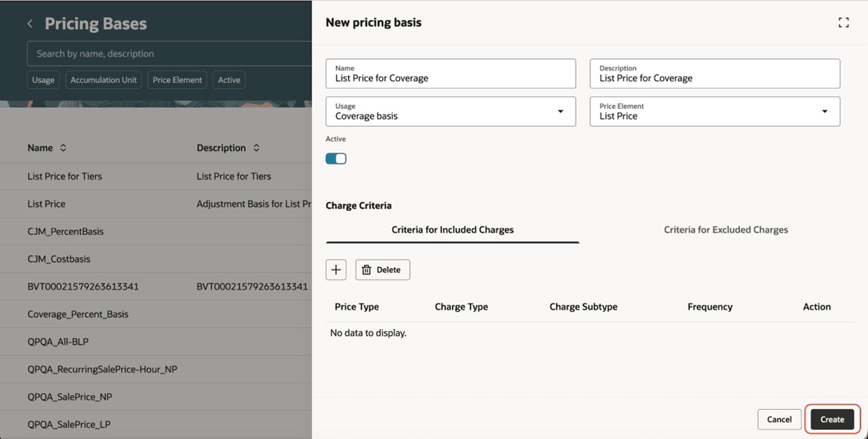Click the No data to display message

[x=368, y=333]
